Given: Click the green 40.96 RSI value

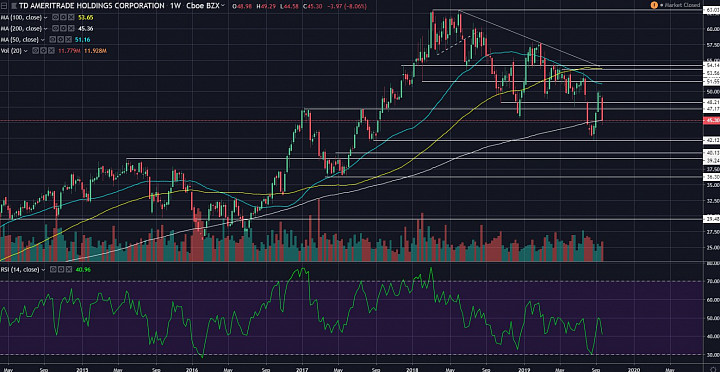Looking at the screenshot, I should (84, 269).
